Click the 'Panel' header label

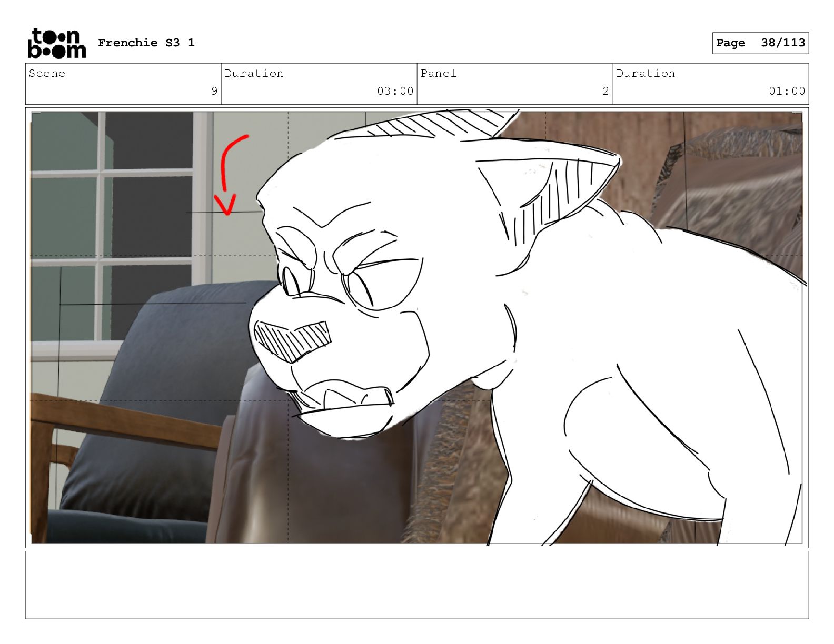click(x=439, y=73)
